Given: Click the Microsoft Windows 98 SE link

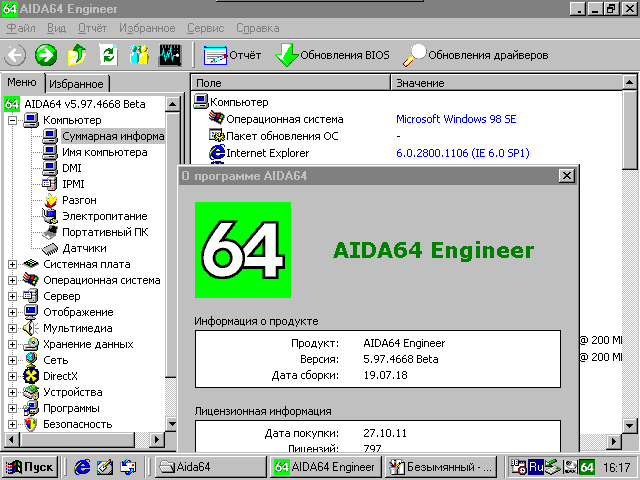Looking at the screenshot, I should tap(456, 119).
